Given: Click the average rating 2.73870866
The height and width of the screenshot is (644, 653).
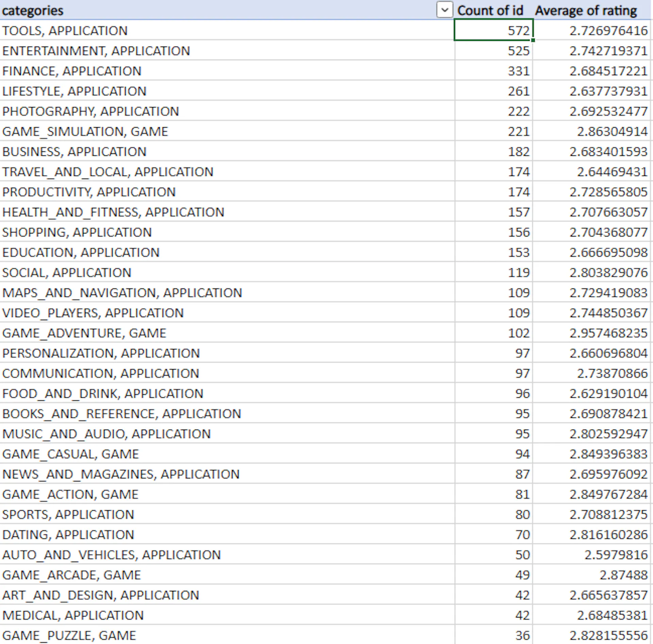Looking at the screenshot, I should 591,373.
